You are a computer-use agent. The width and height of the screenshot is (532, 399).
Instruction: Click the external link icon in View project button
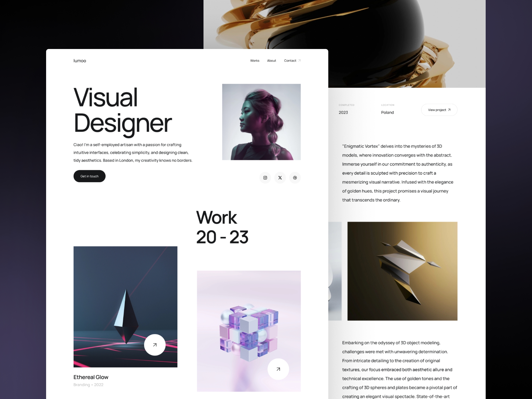450,110
